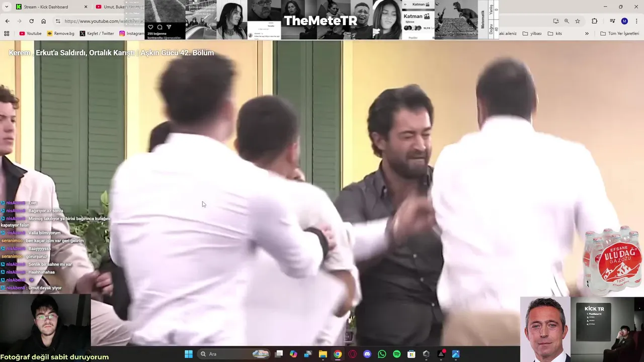The width and height of the screenshot is (644, 362).
Task: Open WhatsApp from the taskbar
Action: (382, 354)
